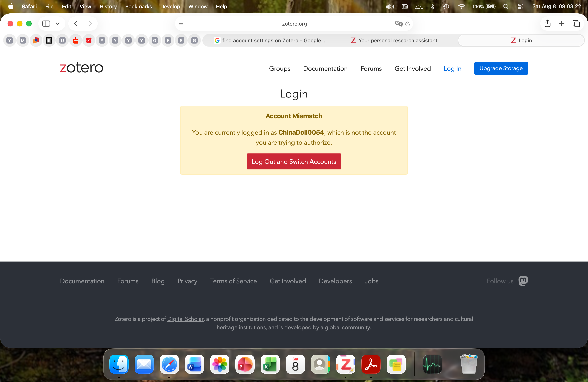This screenshot has height=382, width=588.
Task: Click the Time Machine icon in menu bar
Action: [446, 7]
